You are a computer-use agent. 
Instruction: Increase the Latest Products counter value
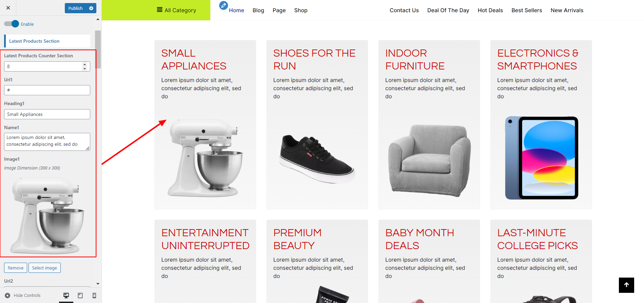click(84, 64)
